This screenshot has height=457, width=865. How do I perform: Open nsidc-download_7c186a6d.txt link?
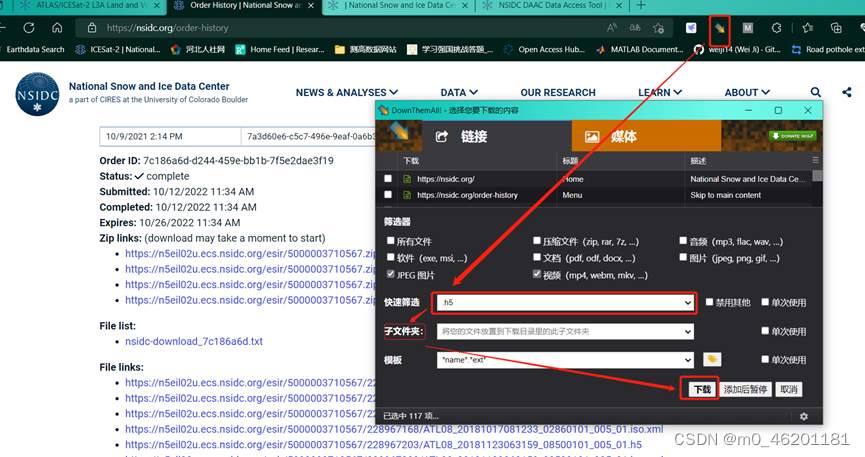point(194,341)
